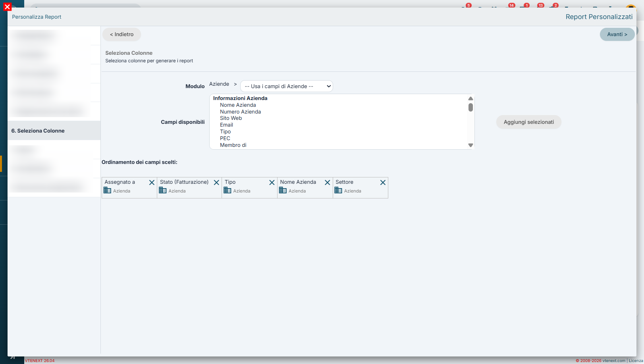Click the available fields scrollbar thumb
This screenshot has width=644, height=364.
point(470,108)
